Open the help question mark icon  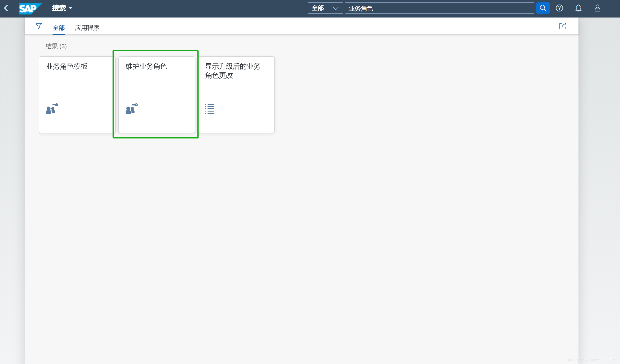[x=559, y=8]
